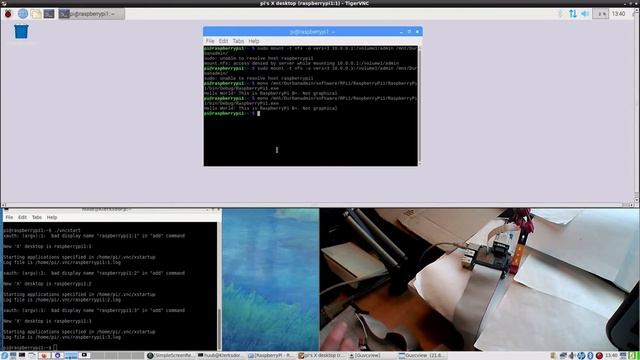Open Edit menu in pi@raspberrypi1 terminal
This screenshot has height=360, width=640.
(x=223, y=41)
